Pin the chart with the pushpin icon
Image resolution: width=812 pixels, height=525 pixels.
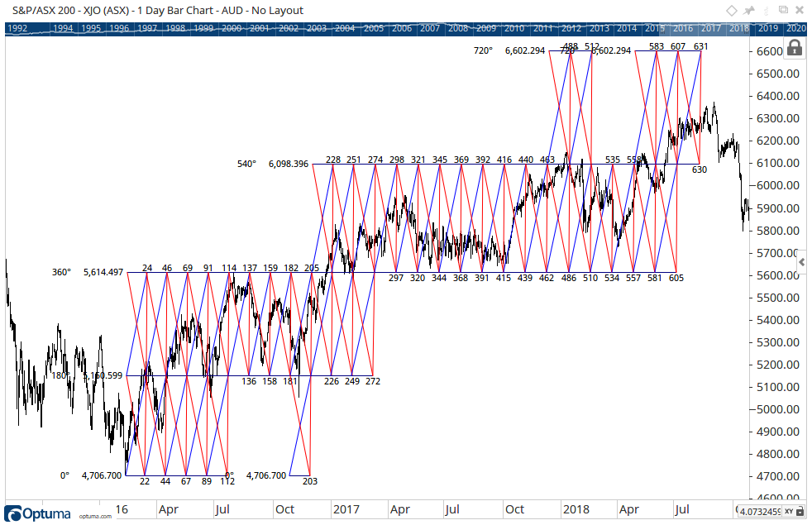[x=749, y=11]
